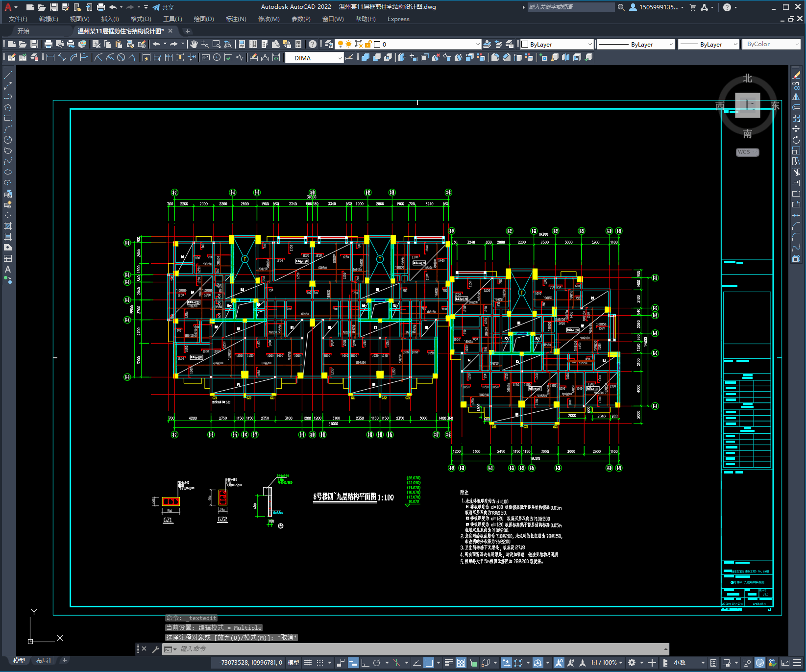Select the Circle draw tool
Viewport: 806px width, 672px height.
[x=8, y=140]
